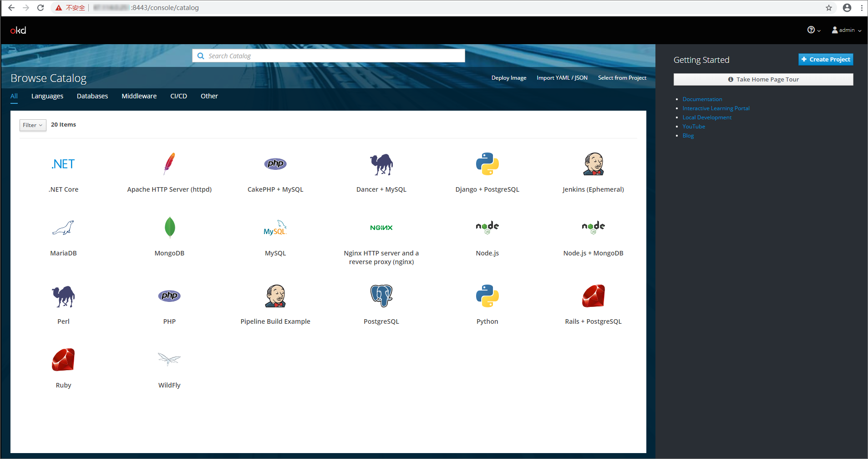868x459 pixels.
Task: Open the Jenkins (Ephemeral) template
Action: [593, 172]
